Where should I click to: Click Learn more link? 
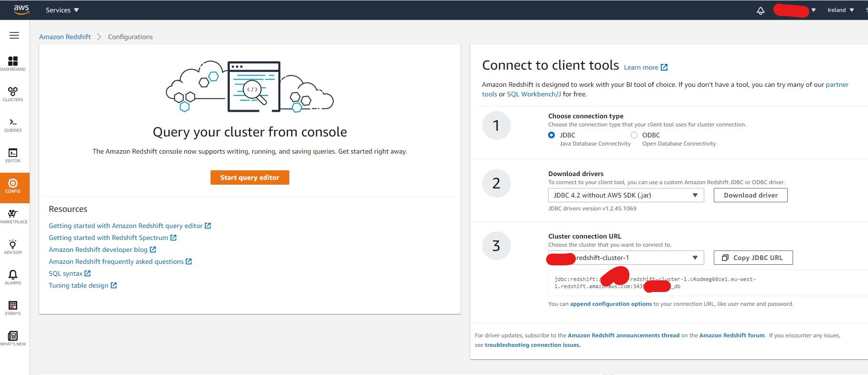pyautogui.click(x=641, y=67)
